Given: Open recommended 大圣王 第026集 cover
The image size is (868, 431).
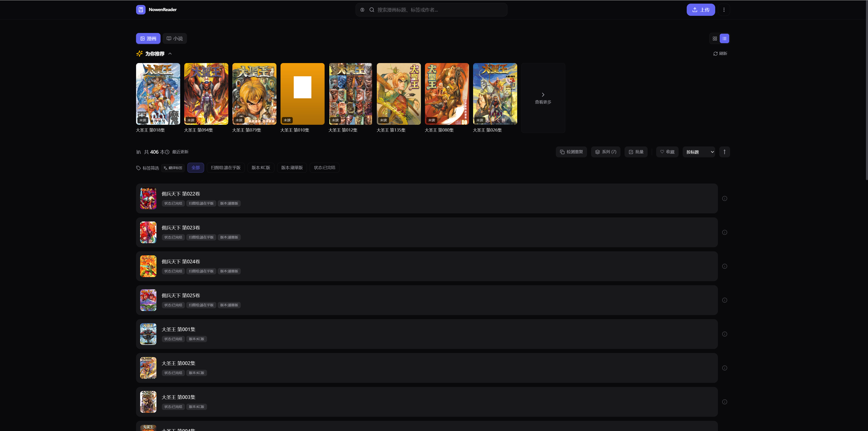Looking at the screenshot, I should pyautogui.click(x=495, y=94).
